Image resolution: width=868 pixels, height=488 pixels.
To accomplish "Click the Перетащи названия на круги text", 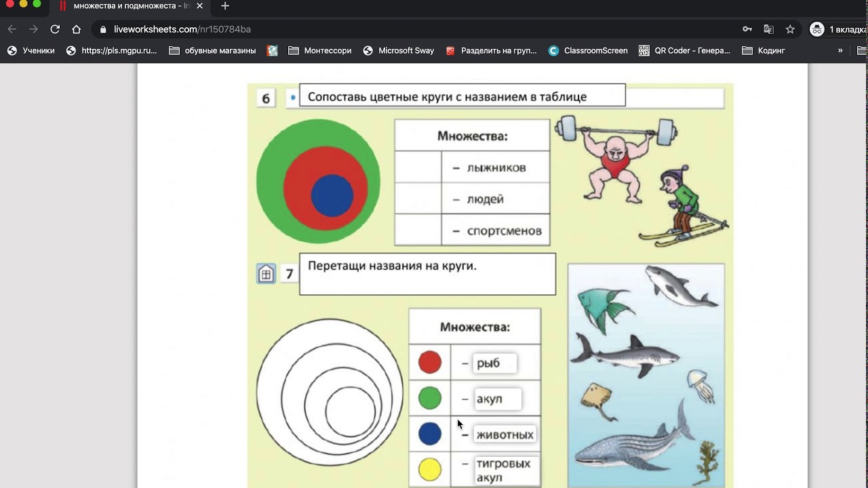I will point(392,266).
